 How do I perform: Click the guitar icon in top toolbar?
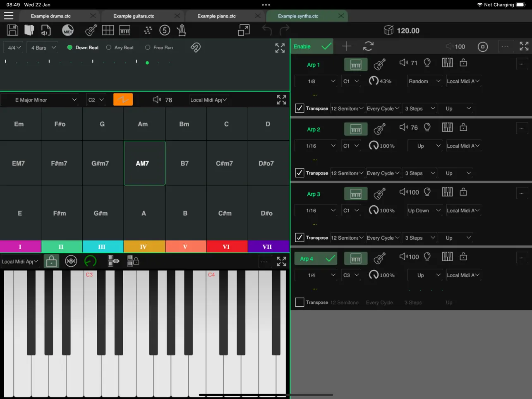pyautogui.click(x=91, y=30)
